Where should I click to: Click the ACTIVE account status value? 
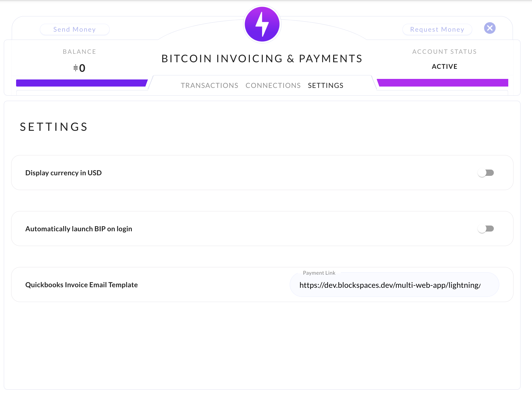tap(444, 67)
